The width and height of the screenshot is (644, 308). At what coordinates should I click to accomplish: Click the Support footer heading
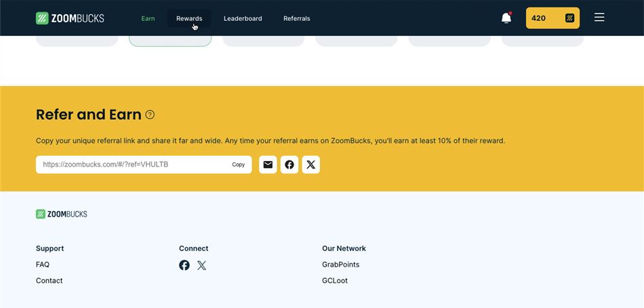[49, 248]
